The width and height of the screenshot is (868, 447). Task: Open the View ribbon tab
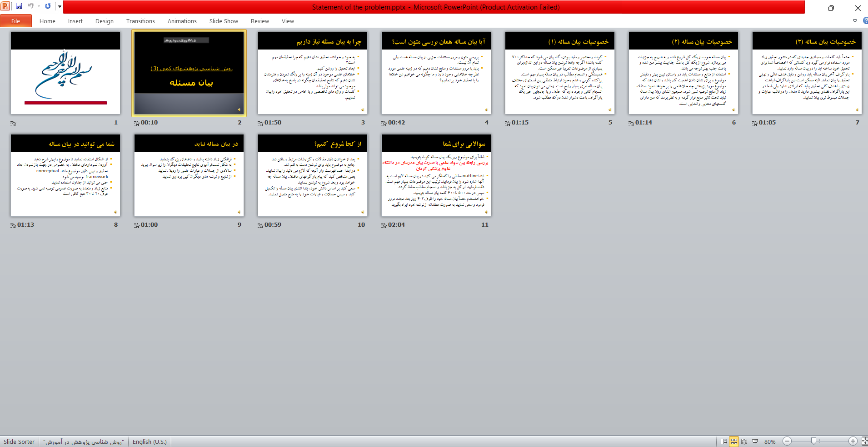click(x=288, y=21)
